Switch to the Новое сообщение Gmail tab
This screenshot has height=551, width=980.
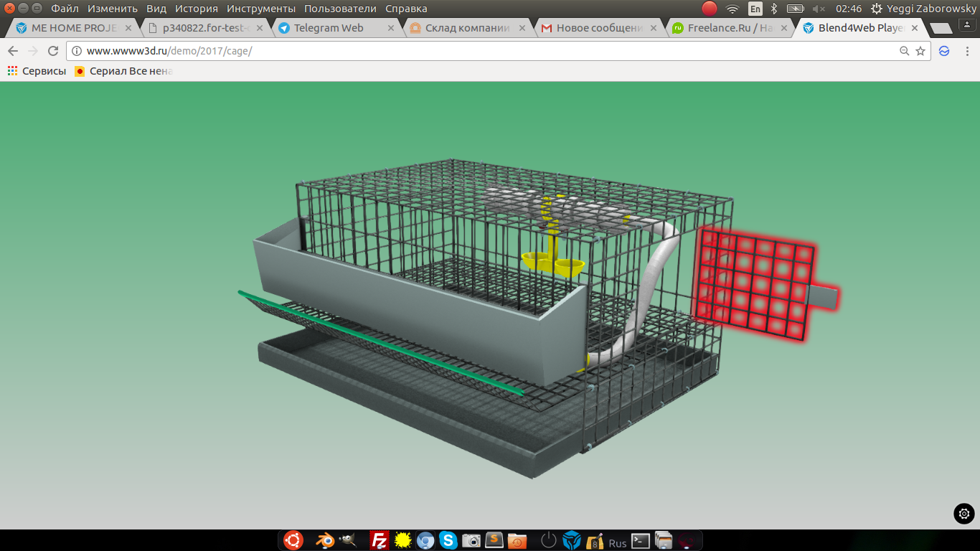click(598, 28)
